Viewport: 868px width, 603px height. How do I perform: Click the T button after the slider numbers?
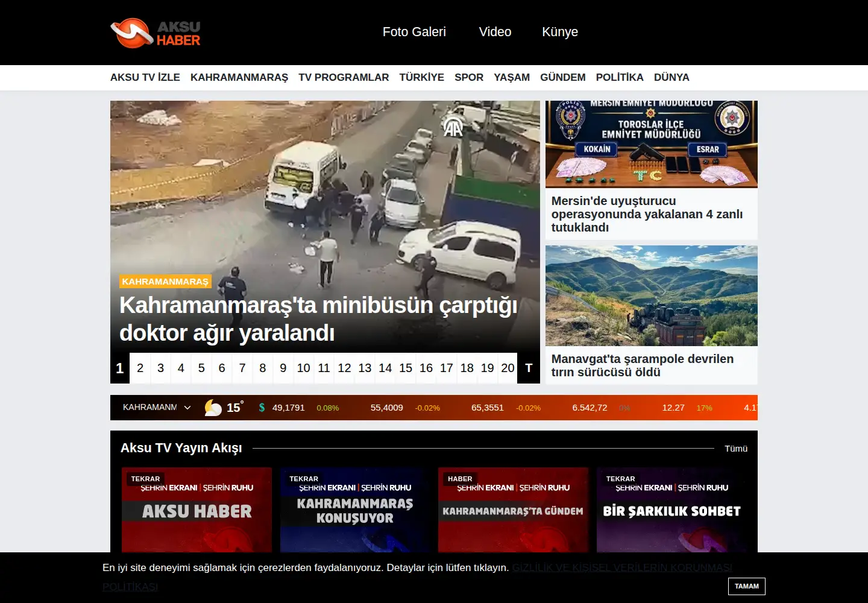click(529, 368)
